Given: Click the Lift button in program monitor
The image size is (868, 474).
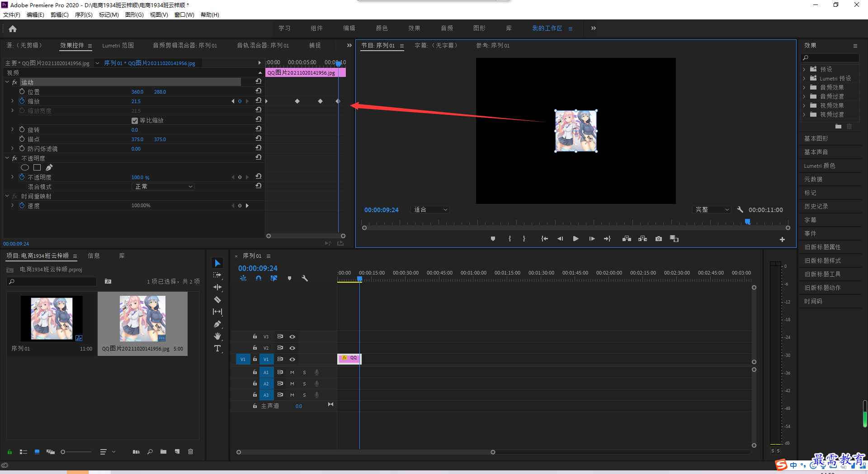Looking at the screenshot, I should click(627, 239).
